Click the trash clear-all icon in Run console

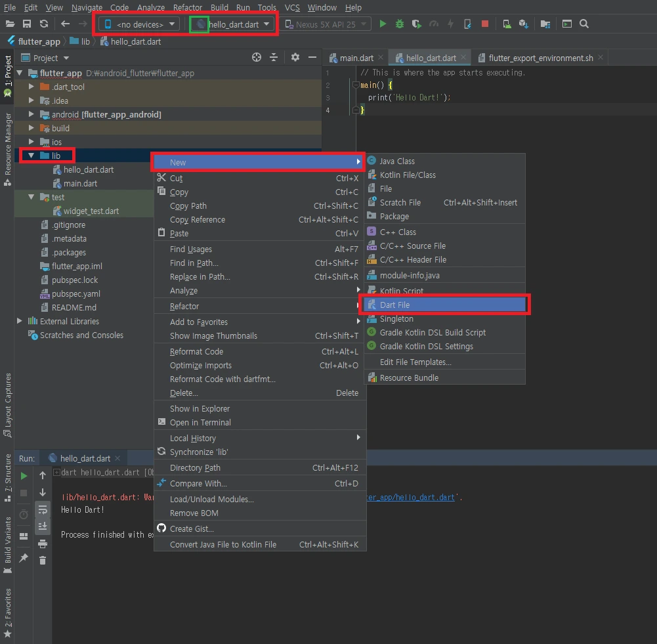pos(42,560)
